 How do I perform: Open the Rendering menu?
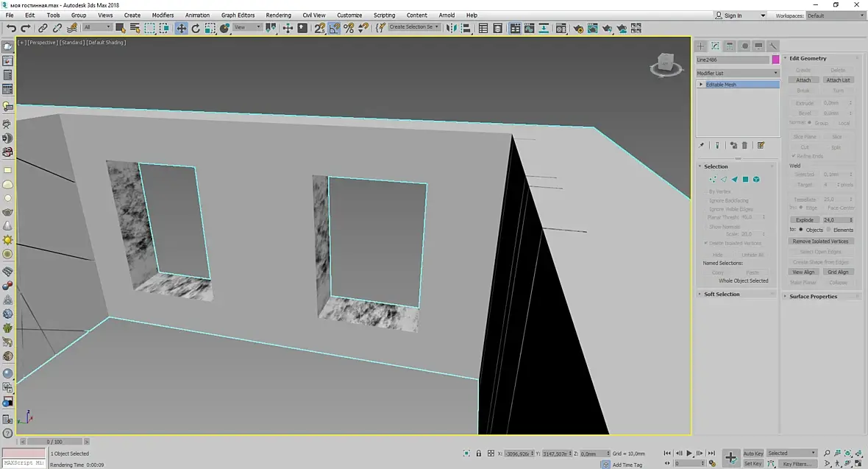point(278,15)
